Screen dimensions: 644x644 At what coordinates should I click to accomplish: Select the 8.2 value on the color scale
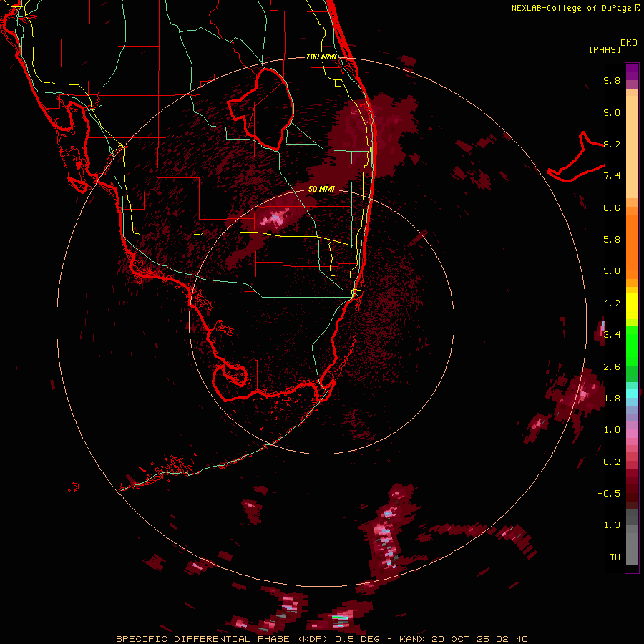point(612,144)
